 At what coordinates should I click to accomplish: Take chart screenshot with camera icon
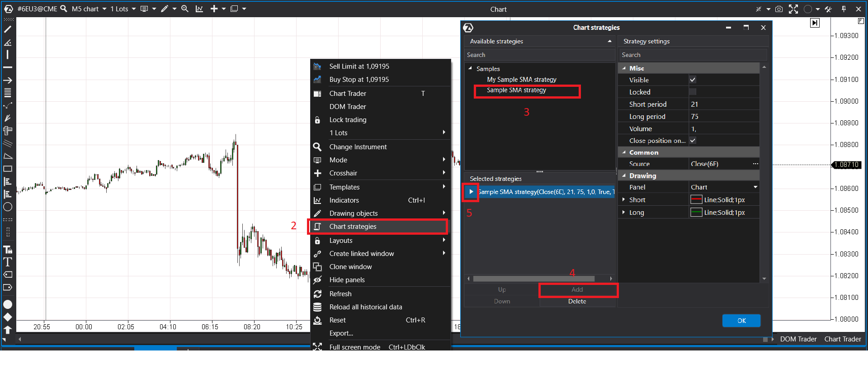pos(779,9)
